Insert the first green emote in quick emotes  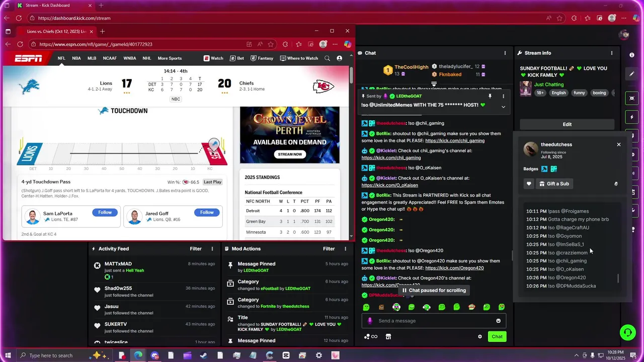[366, 307]
